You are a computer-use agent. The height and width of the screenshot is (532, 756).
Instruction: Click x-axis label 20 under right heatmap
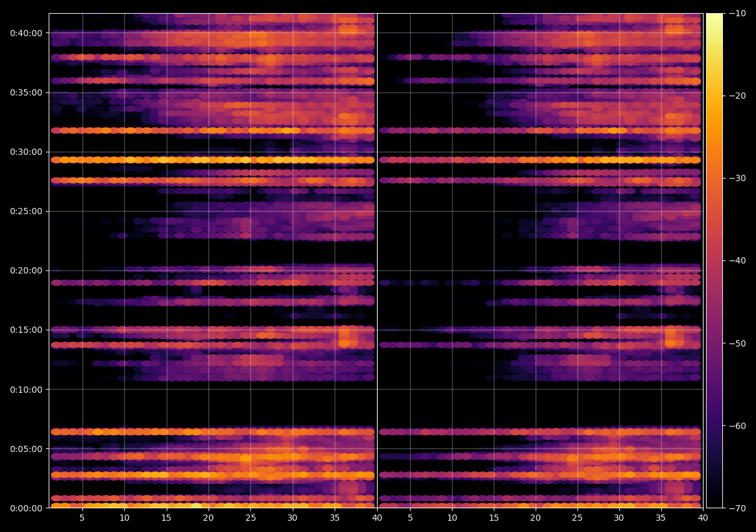pyautogui.click(x=536, y=518)
